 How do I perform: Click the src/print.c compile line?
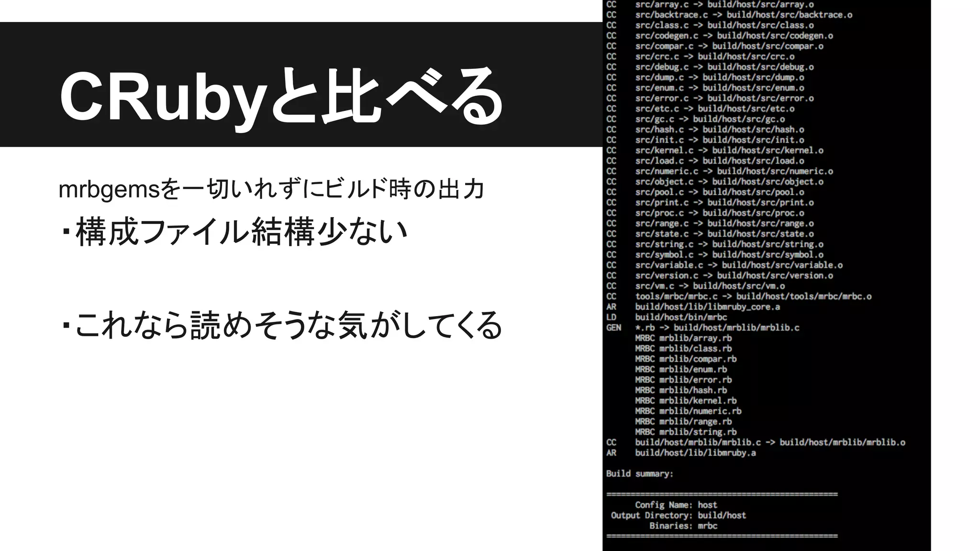(710, 203)
